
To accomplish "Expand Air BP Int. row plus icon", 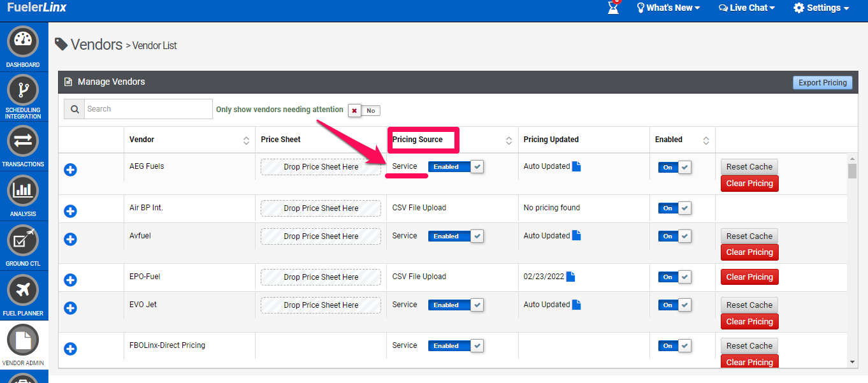I will [x=71, y=211].
